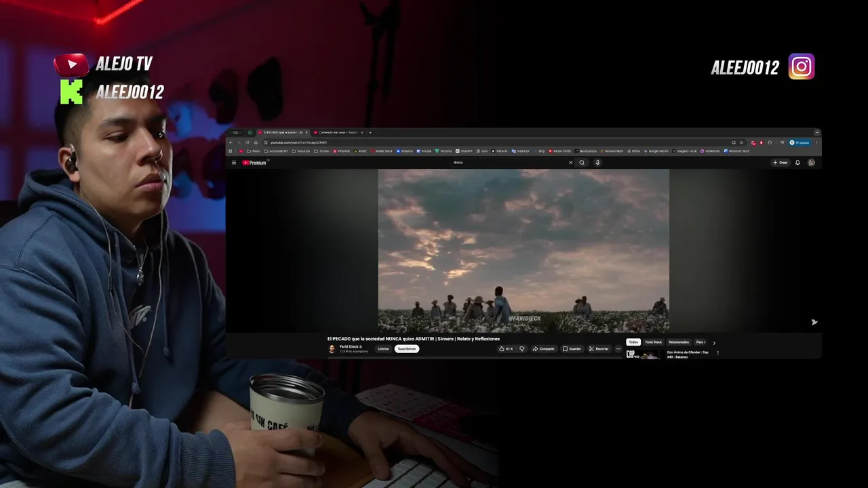Reload the page with the refresh icon
The height and width of the screenshot is (488, 868).
point(248,142)
